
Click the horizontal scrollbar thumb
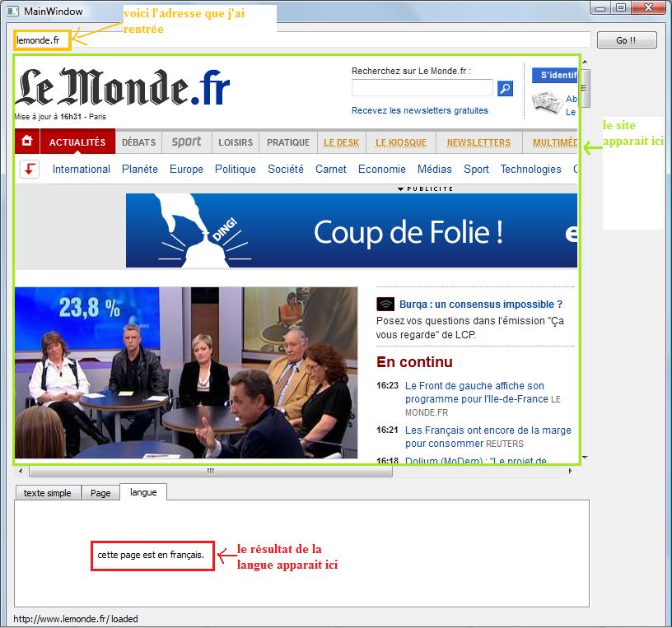pos(211,472)
